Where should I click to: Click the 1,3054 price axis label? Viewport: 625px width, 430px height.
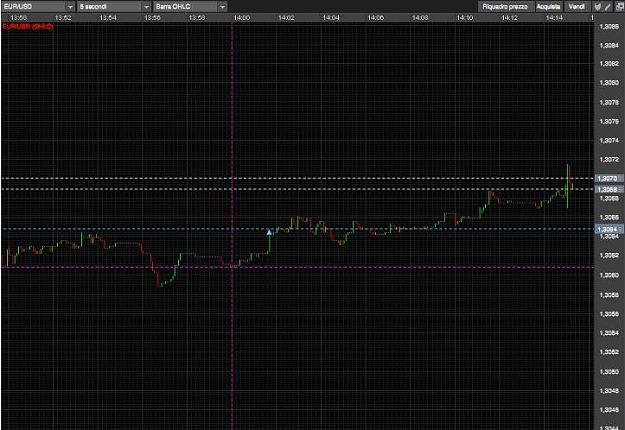coord(609,333)
